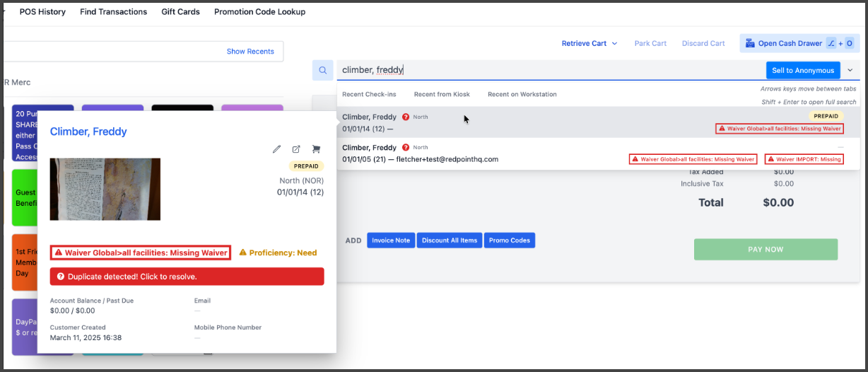The image size is (868, 372).
Task: Click Duplicate detected red banner
Action: click(187, 277)
